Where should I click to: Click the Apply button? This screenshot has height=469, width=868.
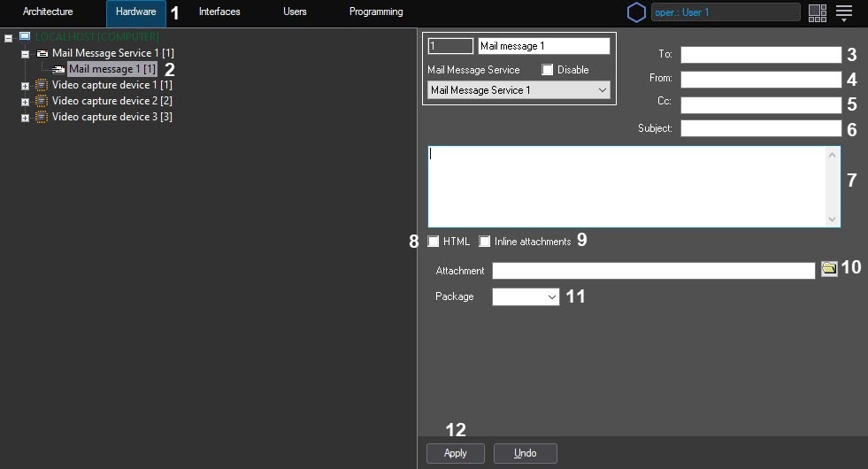coord(455,453)
